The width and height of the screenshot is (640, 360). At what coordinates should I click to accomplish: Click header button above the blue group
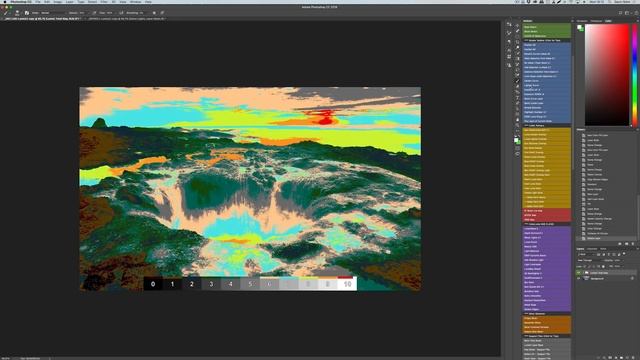[x=547, y=40]
